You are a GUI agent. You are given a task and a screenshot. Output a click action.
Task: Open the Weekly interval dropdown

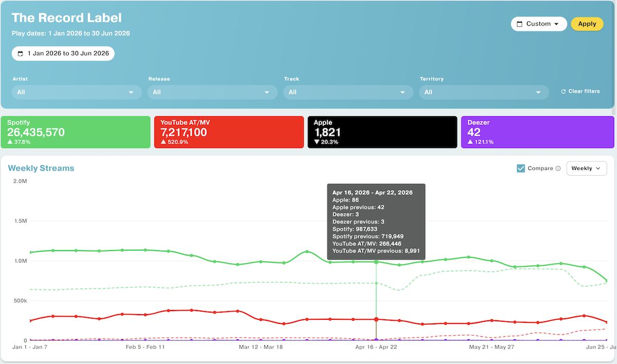[587, 168]
